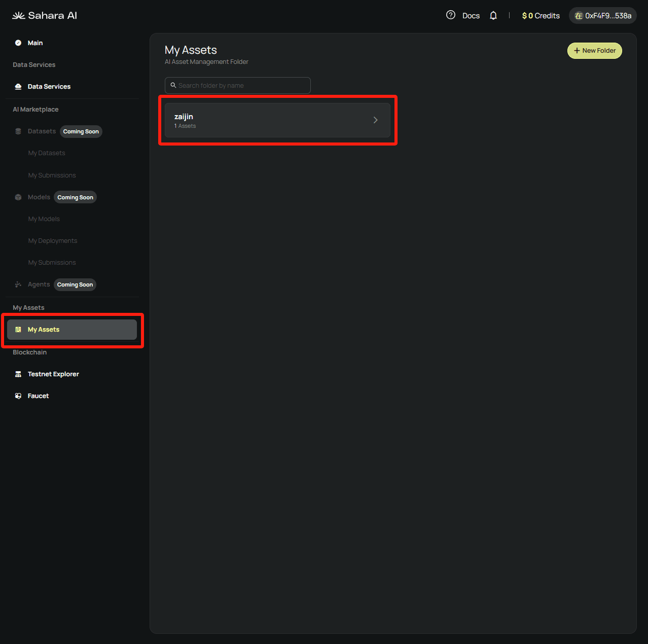Open My Models in sidebar
The height and width of the screenshot is (644, 648).
[44, 219]
